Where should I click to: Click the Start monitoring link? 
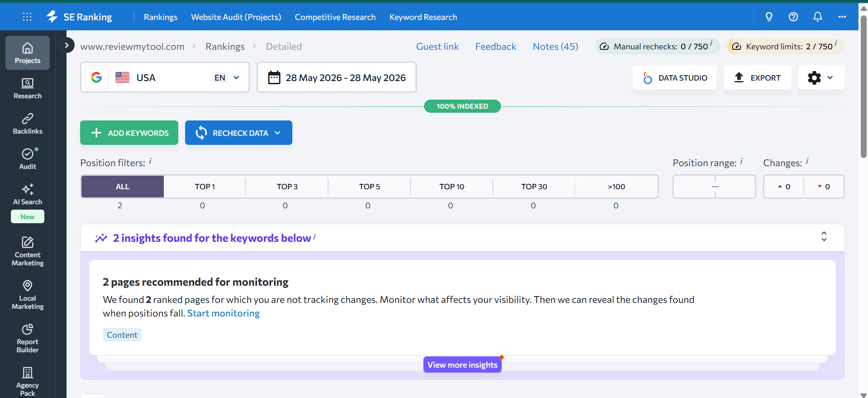(x=224, y=313)
